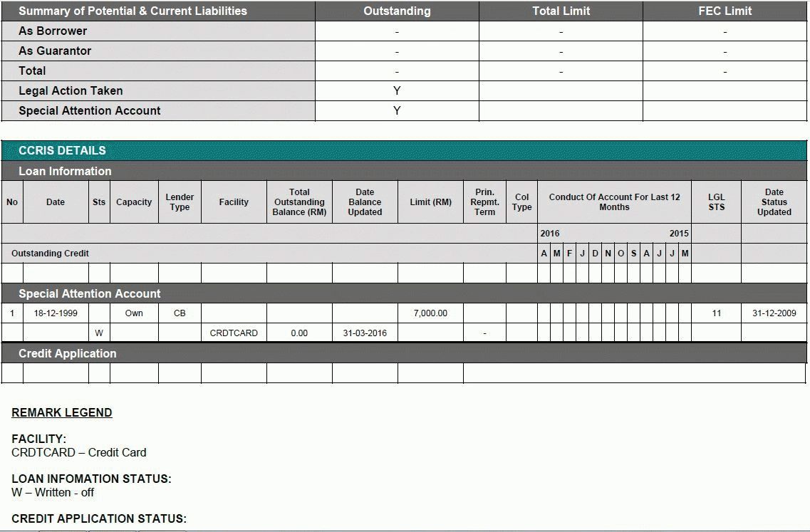810x532 pixels.
Task: Click the Total Limit column header
Action: (x=561, y=11)
